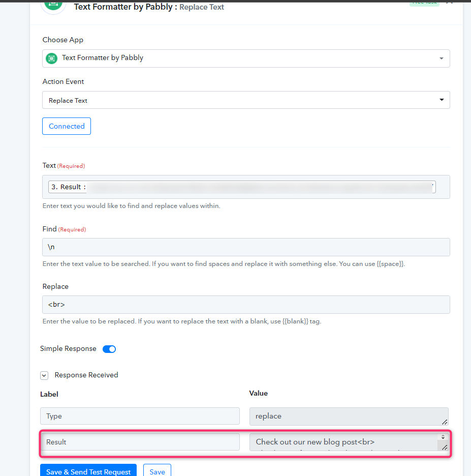Click the Type label field
The height and width of the screenshot is (476, 471).
[x=140, y=416]
